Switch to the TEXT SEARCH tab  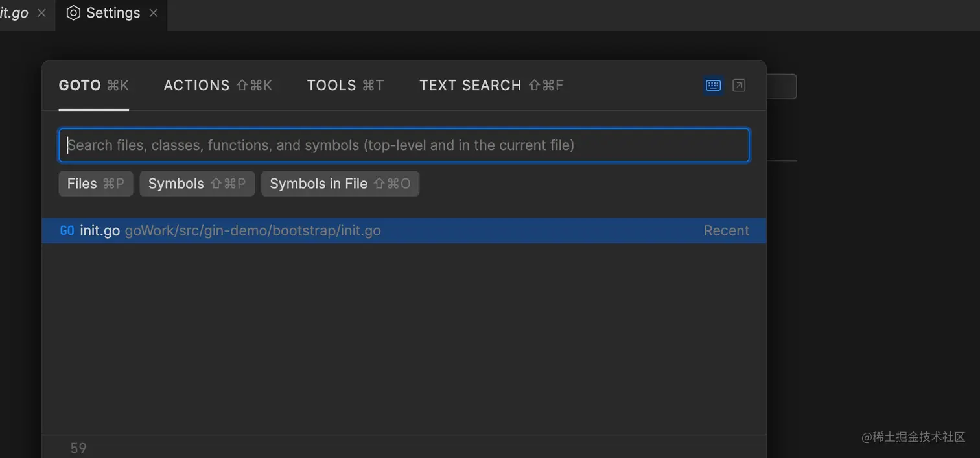pos(491,86)
